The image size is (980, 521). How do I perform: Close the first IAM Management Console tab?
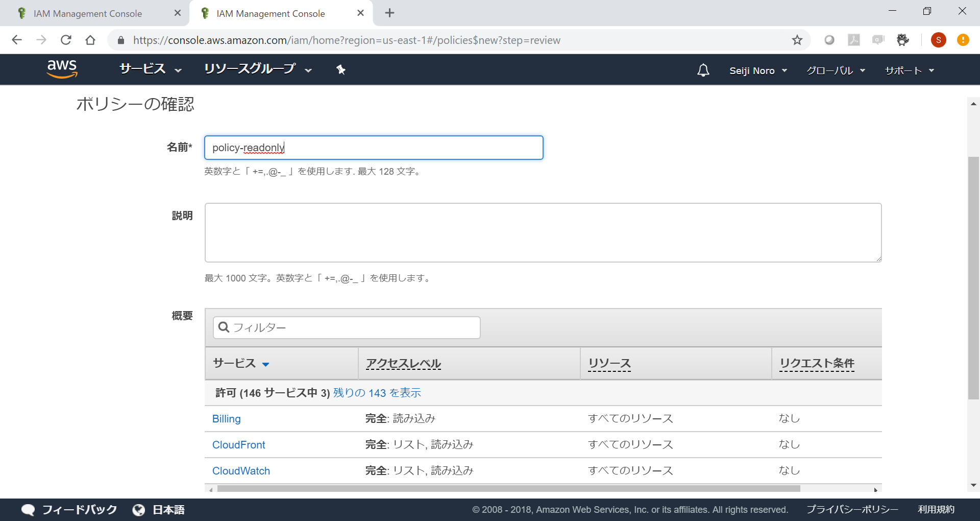tap(178, 13)
